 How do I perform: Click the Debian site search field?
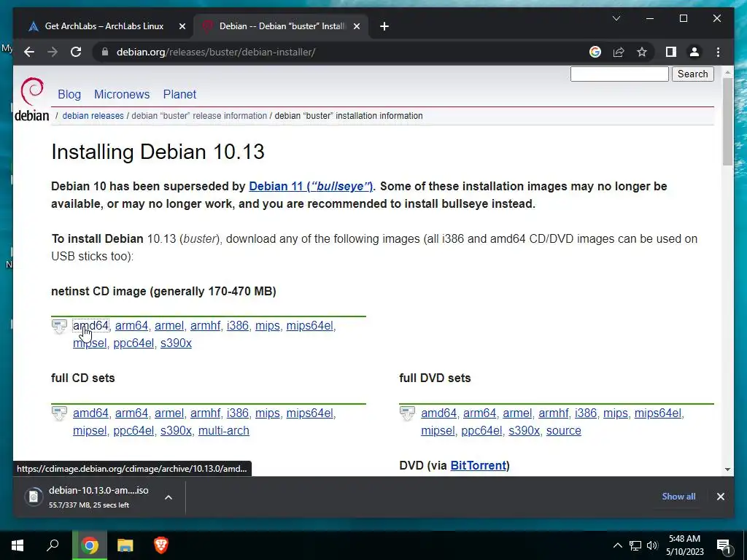(x=619, y=74)
